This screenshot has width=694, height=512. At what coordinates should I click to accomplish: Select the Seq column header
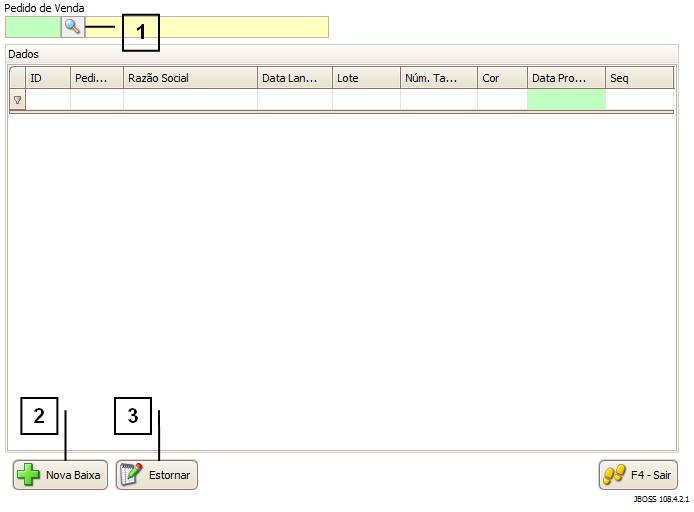pos(639,78)
